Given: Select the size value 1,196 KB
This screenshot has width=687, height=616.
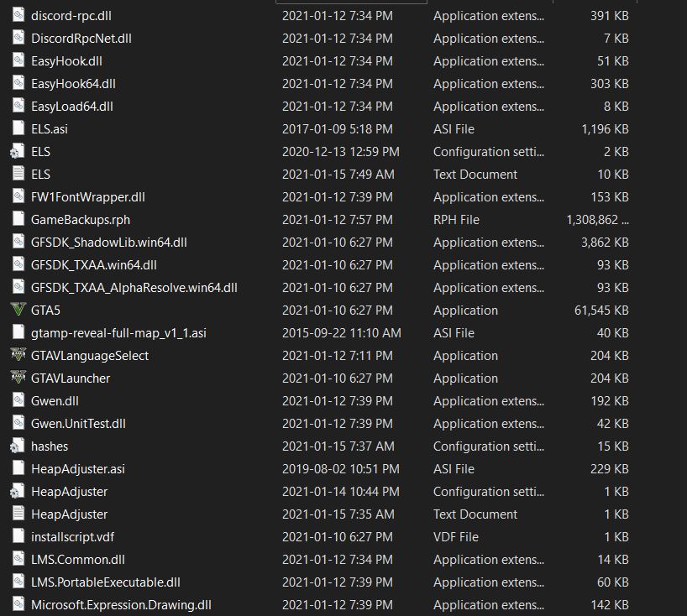Looking at the screenshot, I should [605, 129].
